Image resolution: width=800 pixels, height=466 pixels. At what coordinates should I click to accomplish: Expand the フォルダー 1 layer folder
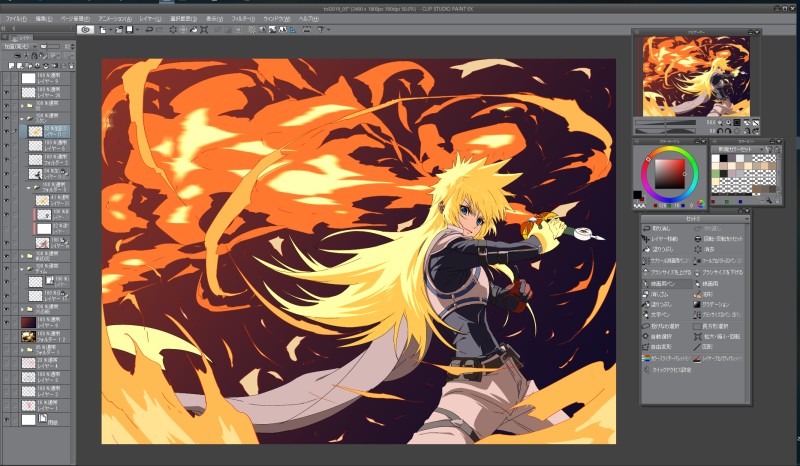22,350
